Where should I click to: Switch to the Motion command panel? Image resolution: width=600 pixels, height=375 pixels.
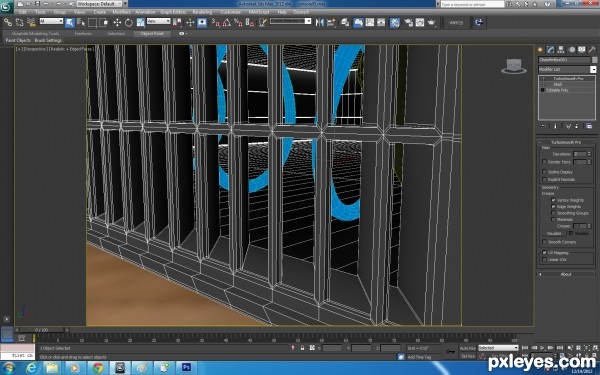[x=571, y=50]
